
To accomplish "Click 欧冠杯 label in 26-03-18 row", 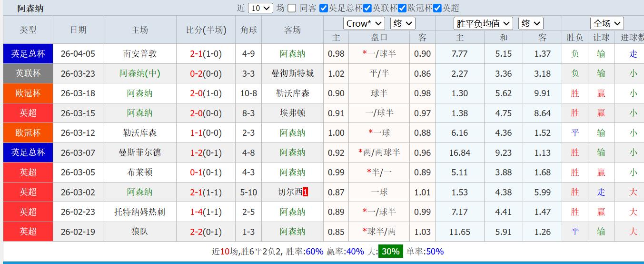I will 28,93.
